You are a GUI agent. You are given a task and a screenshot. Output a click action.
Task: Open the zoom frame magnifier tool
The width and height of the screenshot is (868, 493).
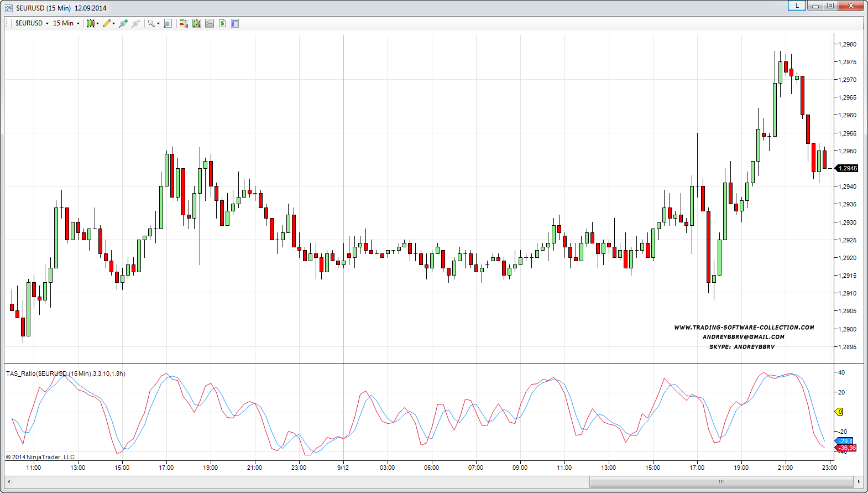point(168,23)
